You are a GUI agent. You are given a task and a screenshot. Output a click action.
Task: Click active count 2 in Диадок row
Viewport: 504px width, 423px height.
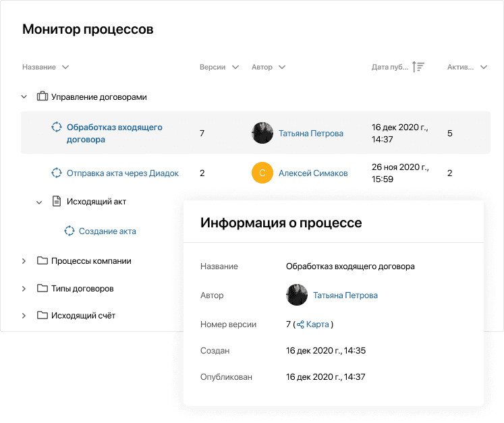(449, 173)
